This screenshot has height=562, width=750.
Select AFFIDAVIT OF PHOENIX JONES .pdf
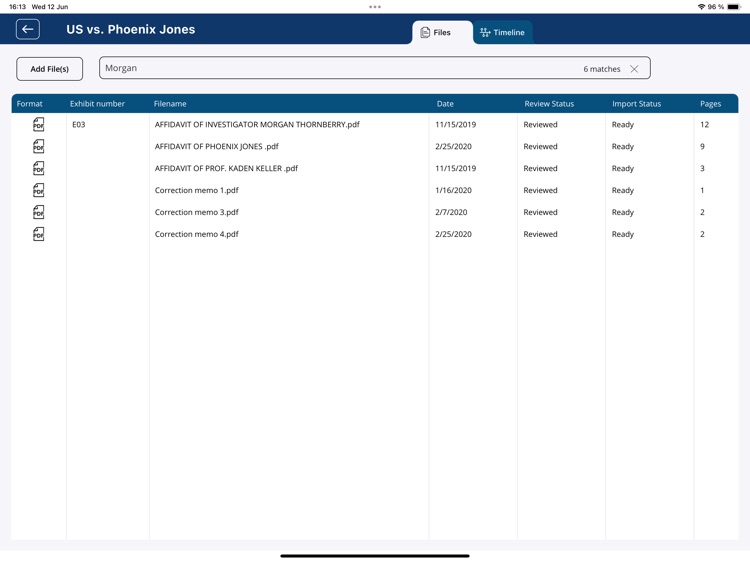point(216,146)
